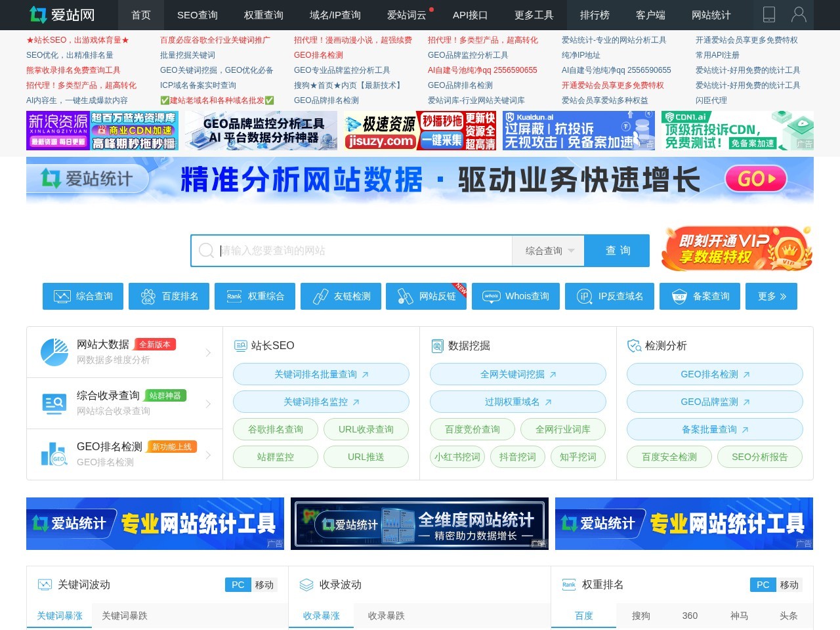The height and width of the screenshot is (630, 840).
Task: Go to 首页 in top navigation
Action: tap(141, 14)
